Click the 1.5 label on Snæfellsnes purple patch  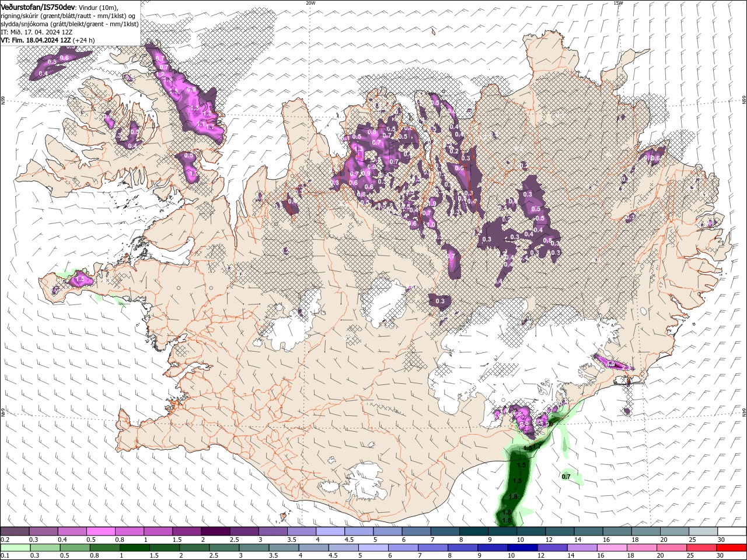[x=81, y=280]
